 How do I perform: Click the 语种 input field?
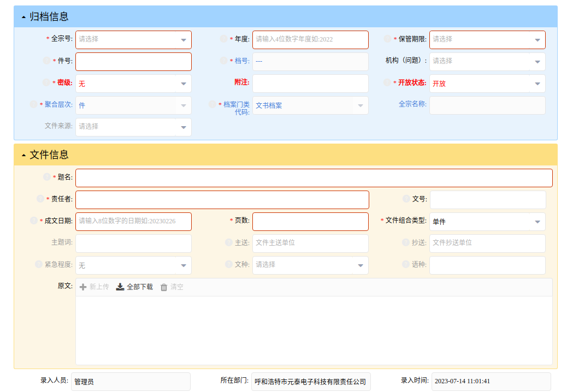(487, 265)
